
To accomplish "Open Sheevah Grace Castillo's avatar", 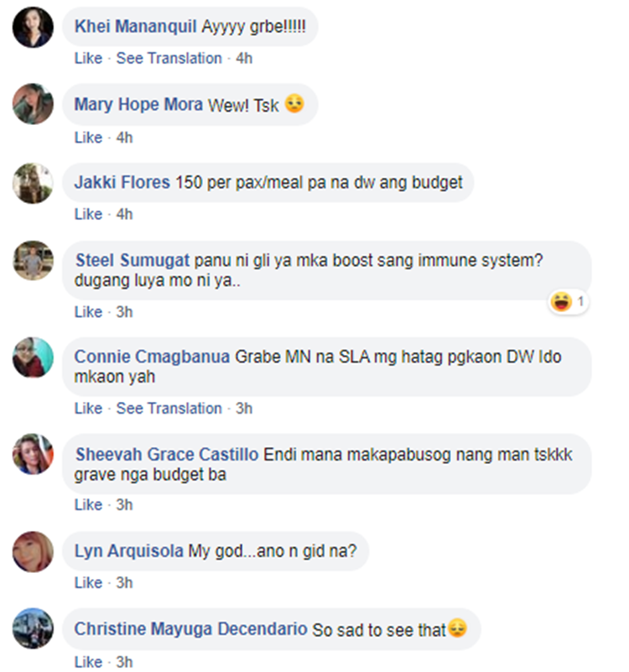I will click(33, 454).
